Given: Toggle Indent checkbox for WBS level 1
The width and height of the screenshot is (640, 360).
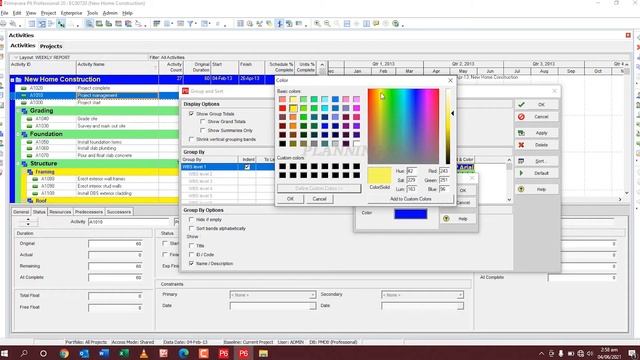Looking at the screenshot, I should 247,167.
